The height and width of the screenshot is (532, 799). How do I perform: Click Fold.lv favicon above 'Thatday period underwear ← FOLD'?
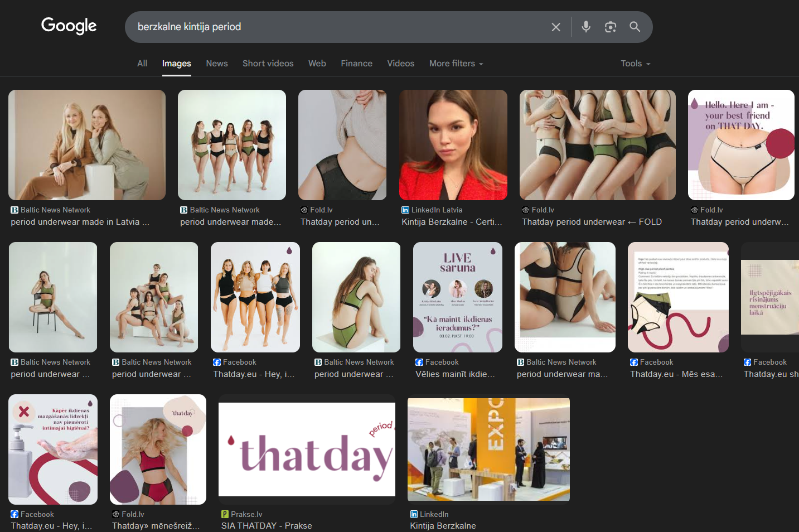coord(526,210)
